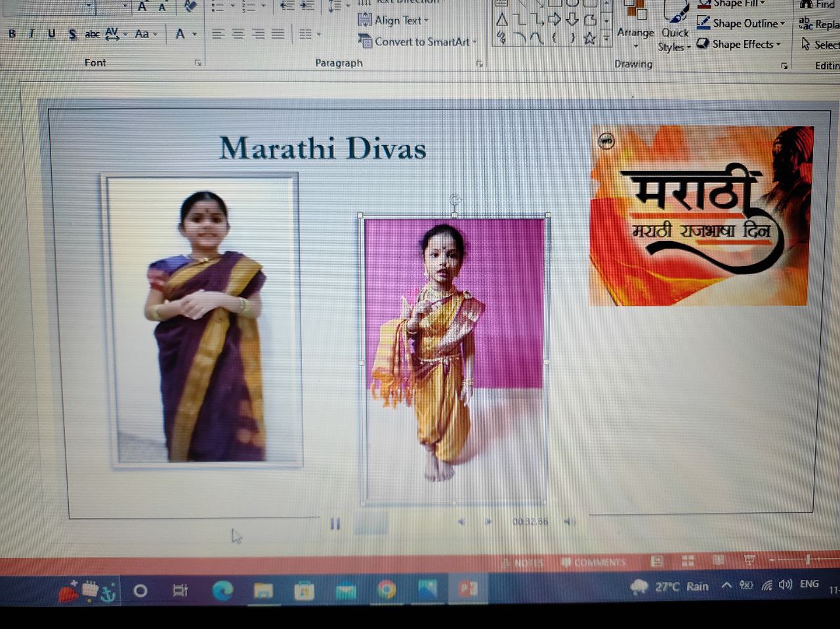This screenshot has height=629, width=840.
Task: Click the zoom slider in status bar
Action: (x=807, y=559)
